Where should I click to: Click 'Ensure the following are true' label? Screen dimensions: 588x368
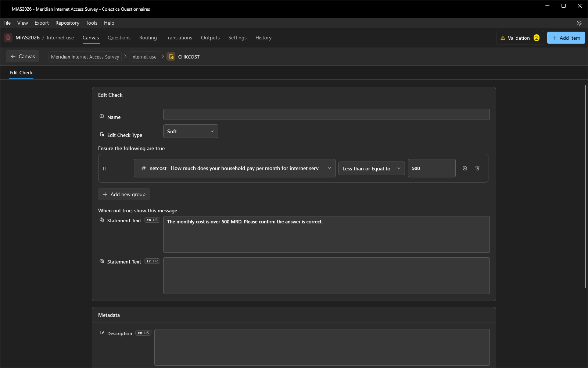pyautogui.click(x=131, y=148)
